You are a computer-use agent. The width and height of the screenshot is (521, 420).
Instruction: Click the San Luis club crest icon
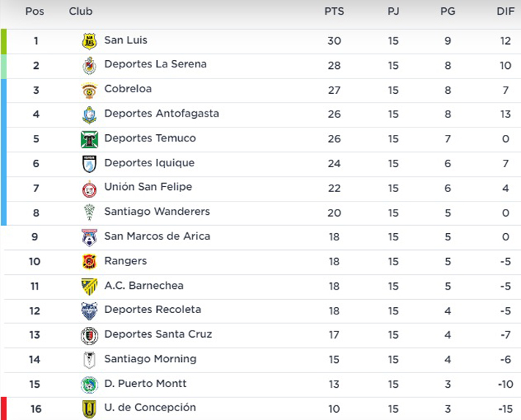coord(89,41)
